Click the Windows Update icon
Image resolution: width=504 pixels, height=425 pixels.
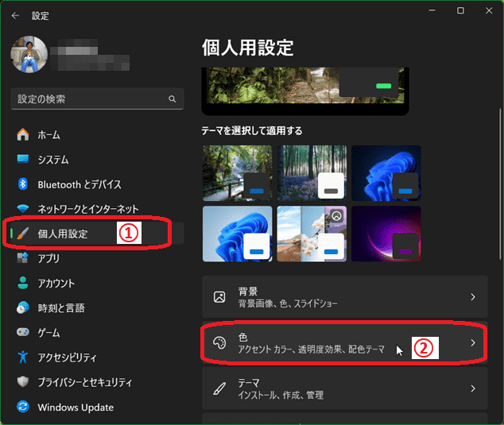(23, 408)
